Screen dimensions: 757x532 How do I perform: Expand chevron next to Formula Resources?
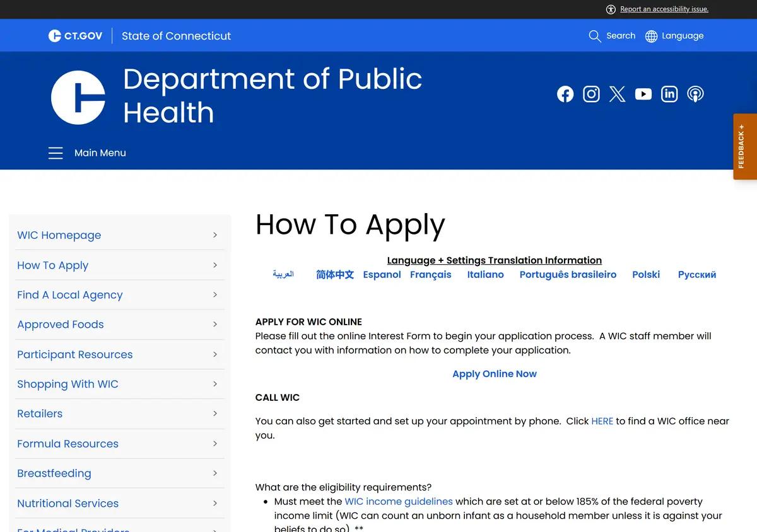[215, 443]
